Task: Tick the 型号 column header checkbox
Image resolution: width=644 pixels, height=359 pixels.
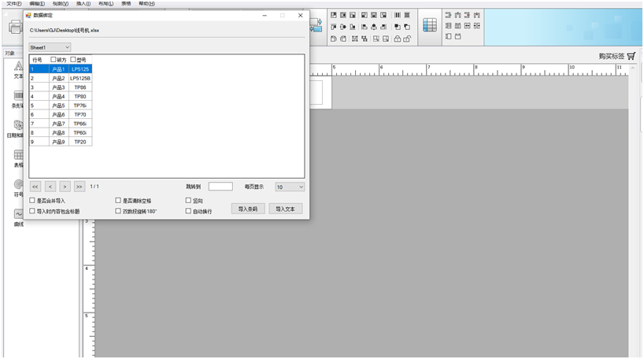Action: point(73,60)
